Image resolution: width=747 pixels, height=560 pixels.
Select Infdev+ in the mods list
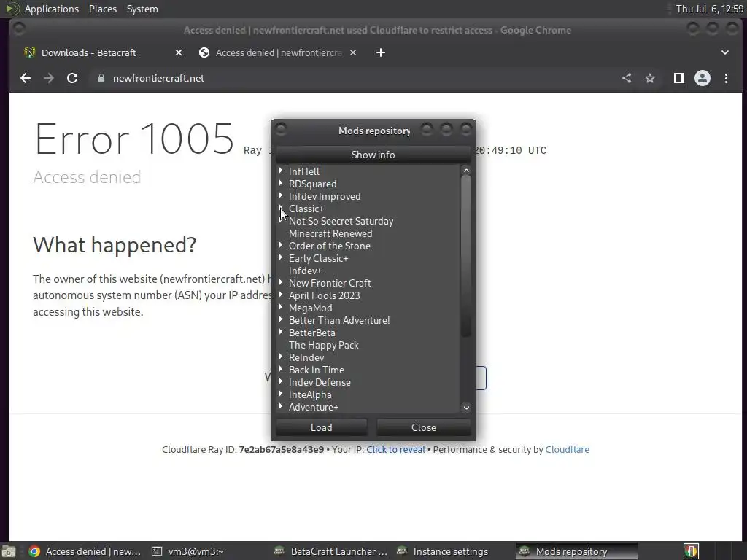coord(306,271)
